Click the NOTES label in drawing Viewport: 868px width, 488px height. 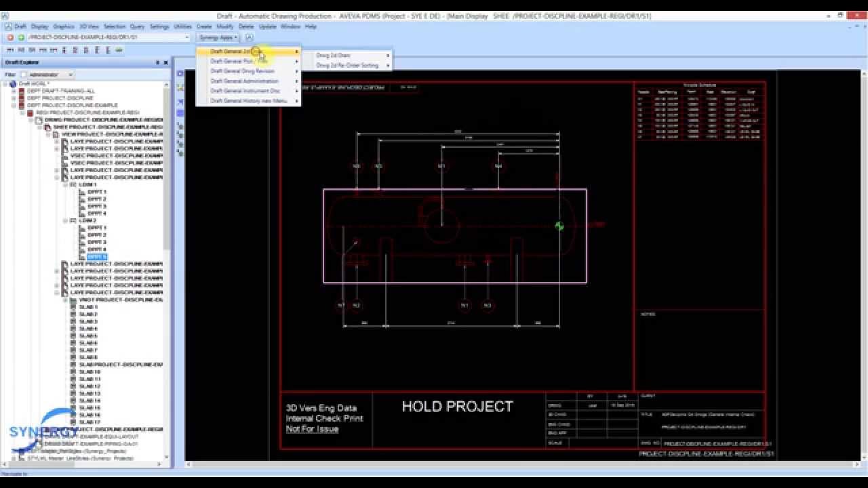(648, 314)
